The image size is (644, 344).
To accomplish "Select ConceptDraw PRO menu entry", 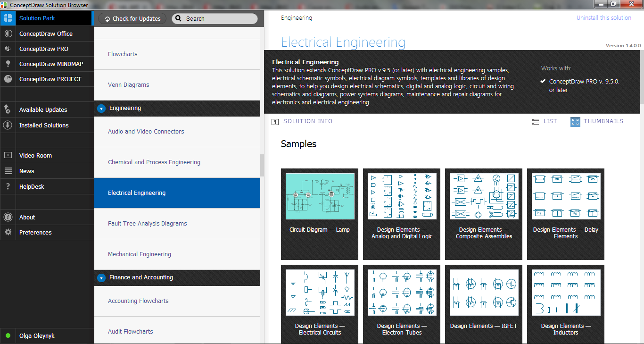I will [43, 49].
